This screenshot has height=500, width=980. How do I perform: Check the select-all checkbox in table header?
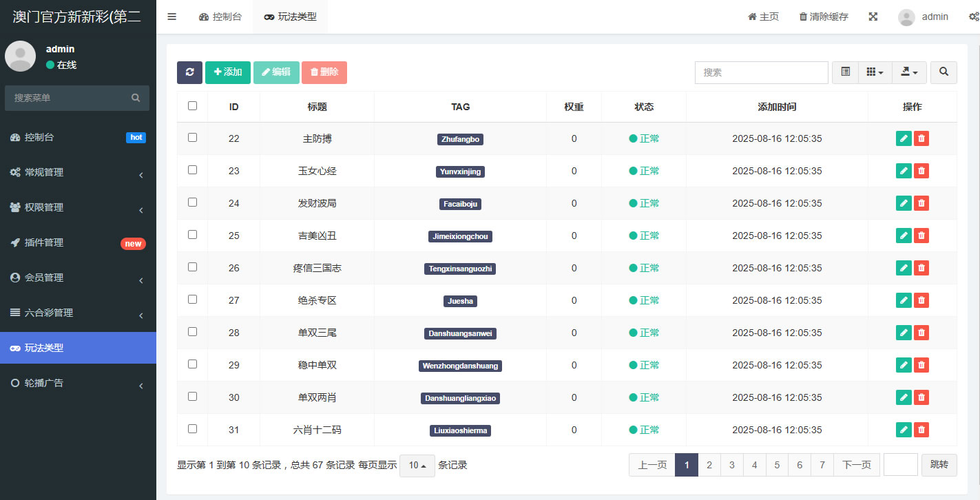[192, 106]
